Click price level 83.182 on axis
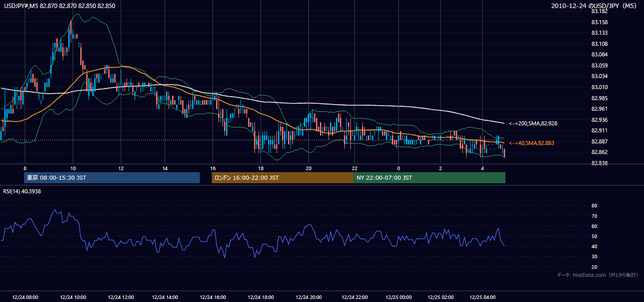 [x=600, y=11]
